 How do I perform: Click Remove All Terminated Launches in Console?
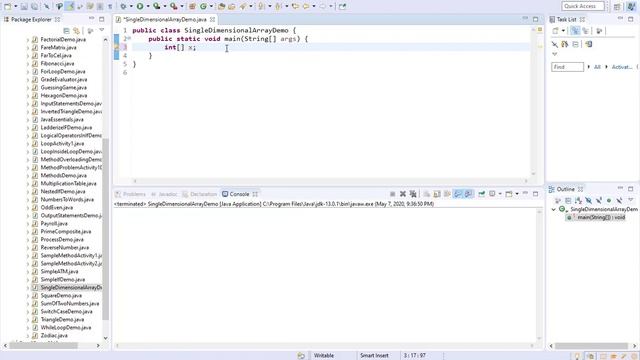413,194
